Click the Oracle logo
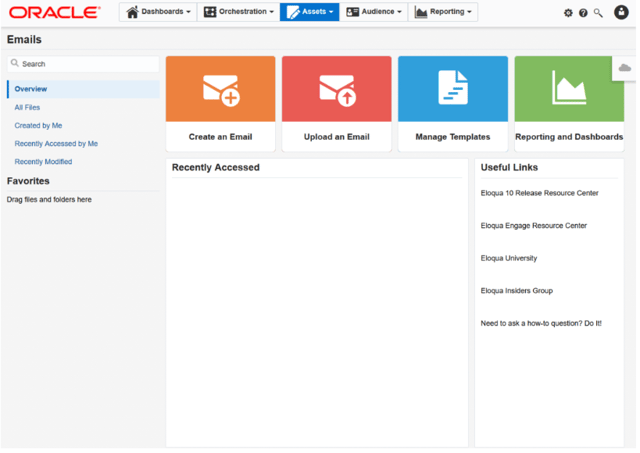Viewport: 640px width, 453px height. [x=55, y=12]
